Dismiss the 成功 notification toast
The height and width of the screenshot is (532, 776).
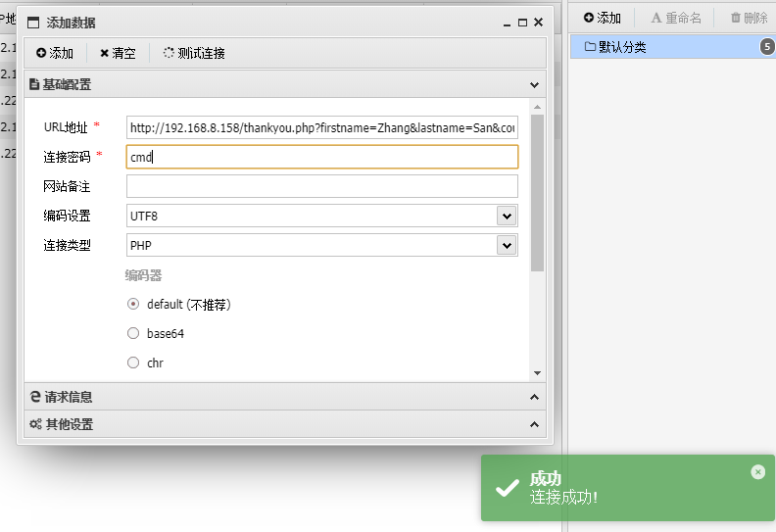757,472
